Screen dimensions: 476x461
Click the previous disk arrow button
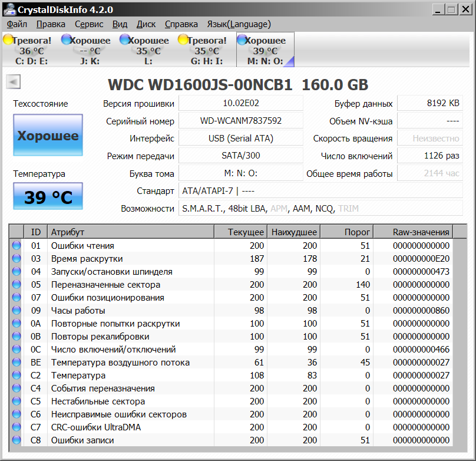pyautogui.click(x=13, y=82)
